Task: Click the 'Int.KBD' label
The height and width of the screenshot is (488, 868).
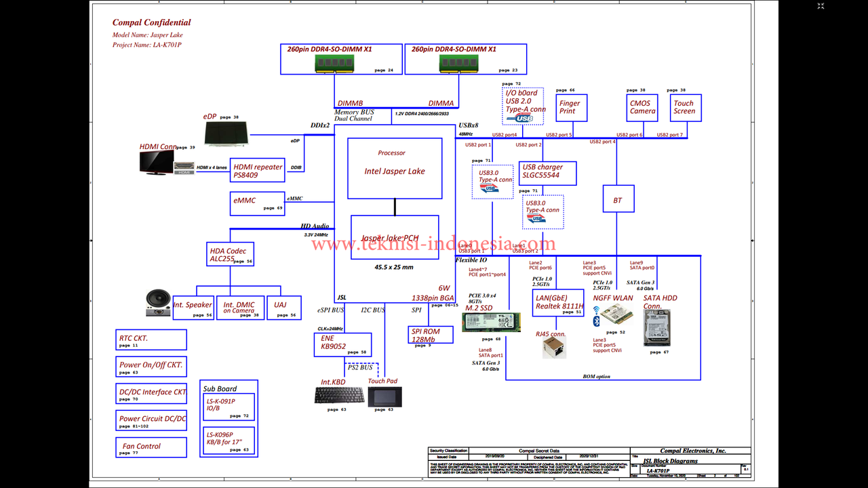Action: 334,382
